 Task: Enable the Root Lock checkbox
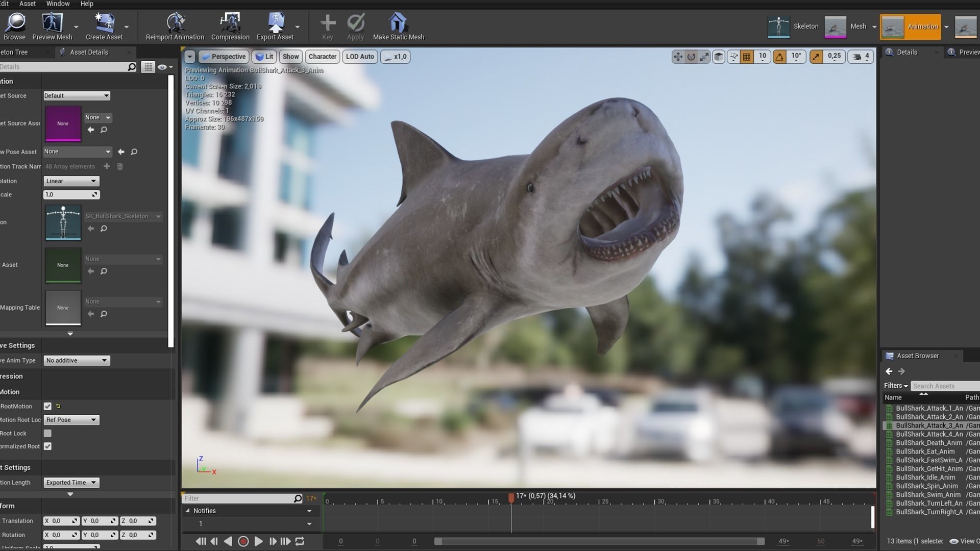click(x=47, y=433)
